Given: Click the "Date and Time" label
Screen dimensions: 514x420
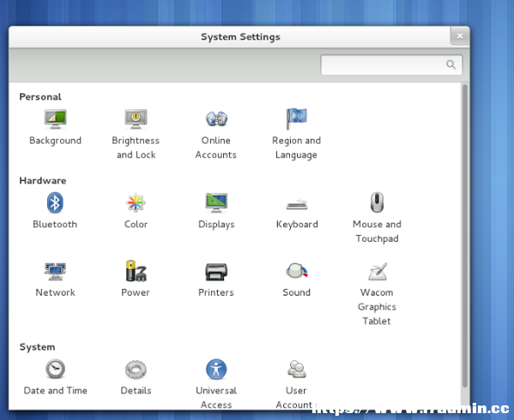Looking at the screenshot, I should pos(56,391).
